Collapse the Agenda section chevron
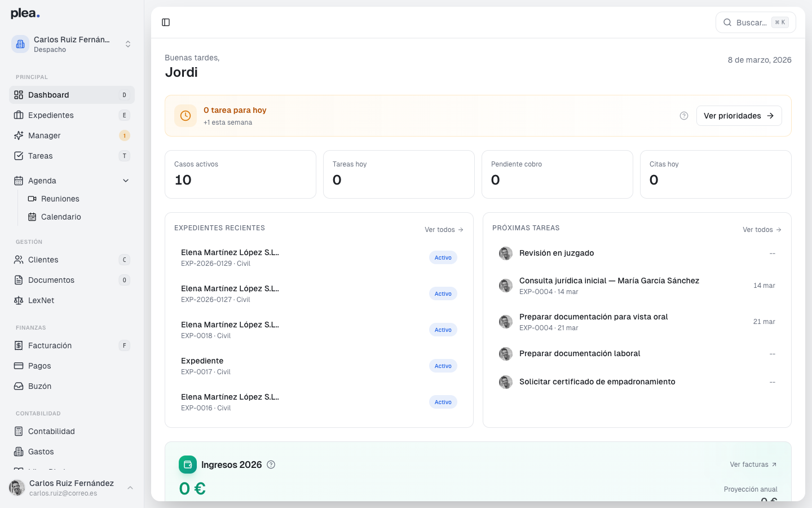Image resolution: width=812 pixels, height=508 pixels. click(126, 181)
